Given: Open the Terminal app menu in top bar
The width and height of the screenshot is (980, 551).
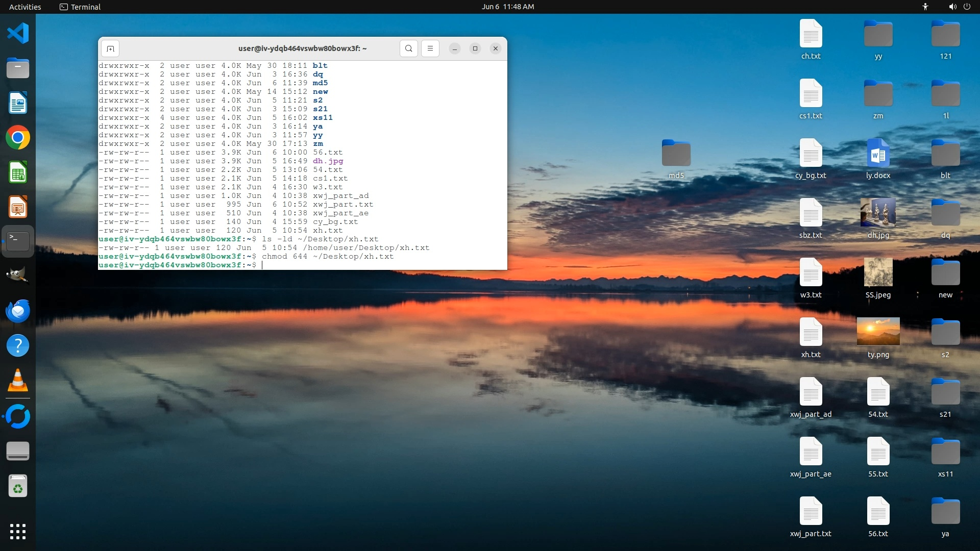Looking at the screenshot, I should [x=80, y=7].
